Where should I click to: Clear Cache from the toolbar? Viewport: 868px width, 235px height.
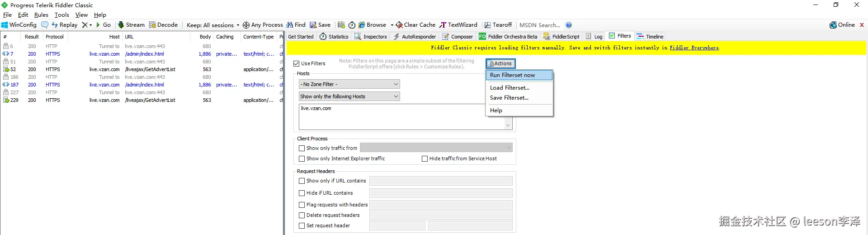pos(415,25)
